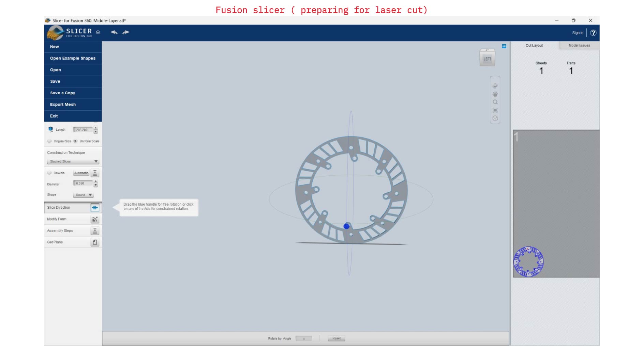Click the Fit to view icon

[x=495, y=110]
